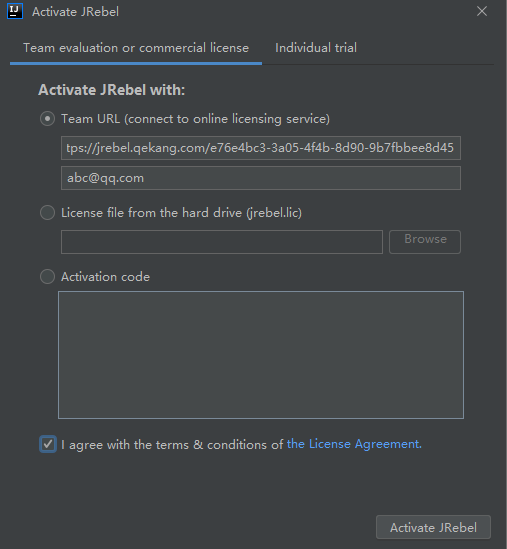Click the Team URL field containing jrebel.qekang.com
Image resolution: width=507 pixels, height=549 pixels.
pyautogui.click(x=261, y=148)
